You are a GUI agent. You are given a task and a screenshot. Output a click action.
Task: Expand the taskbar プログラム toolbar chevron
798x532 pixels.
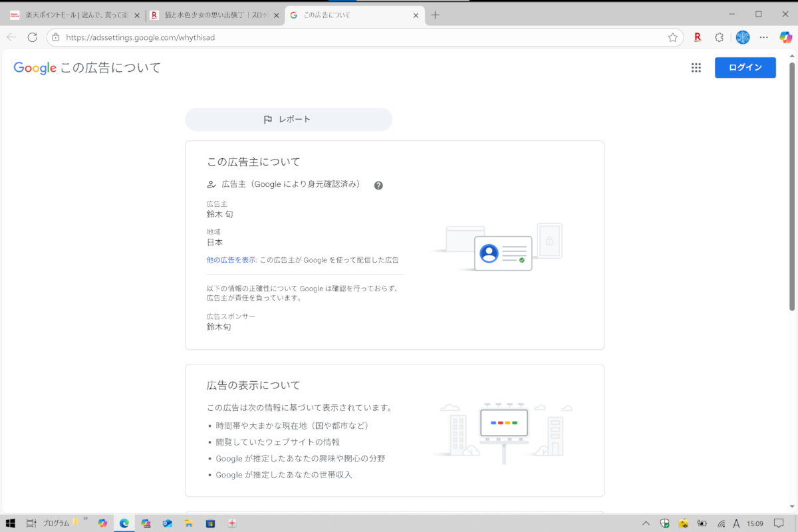[x=85, y=518]
